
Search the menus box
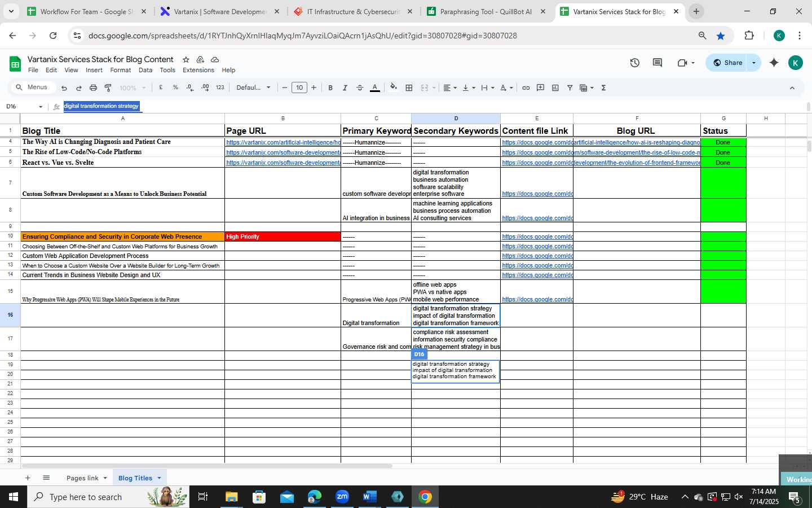[33, 87]
